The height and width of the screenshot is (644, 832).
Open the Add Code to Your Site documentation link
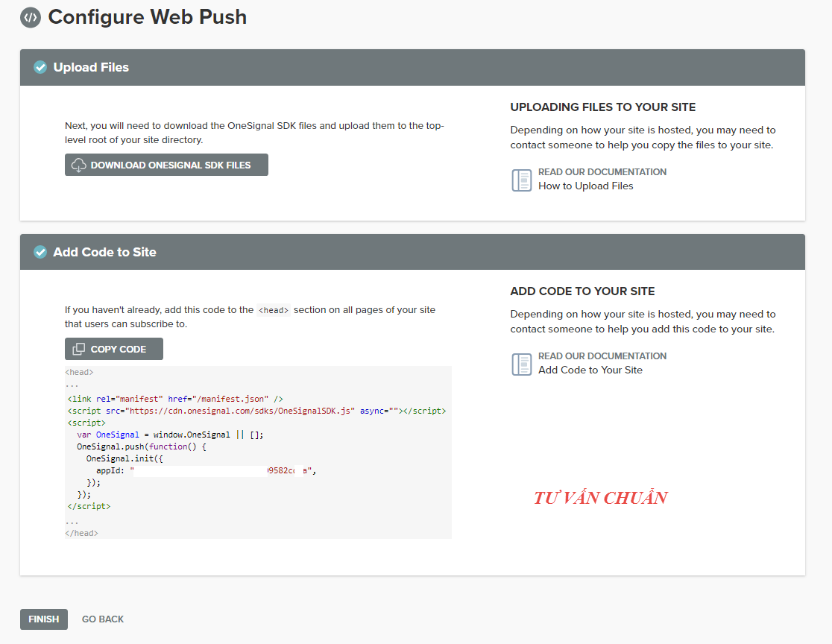[x=590, y=370]
